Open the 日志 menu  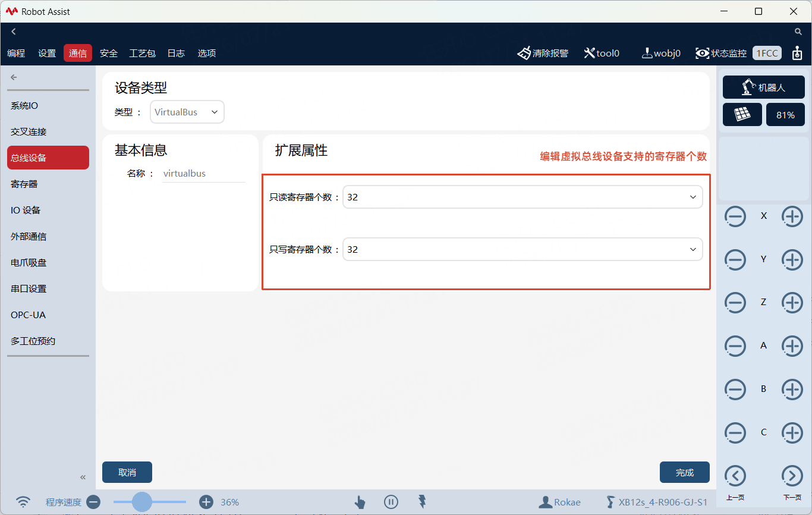176,53
